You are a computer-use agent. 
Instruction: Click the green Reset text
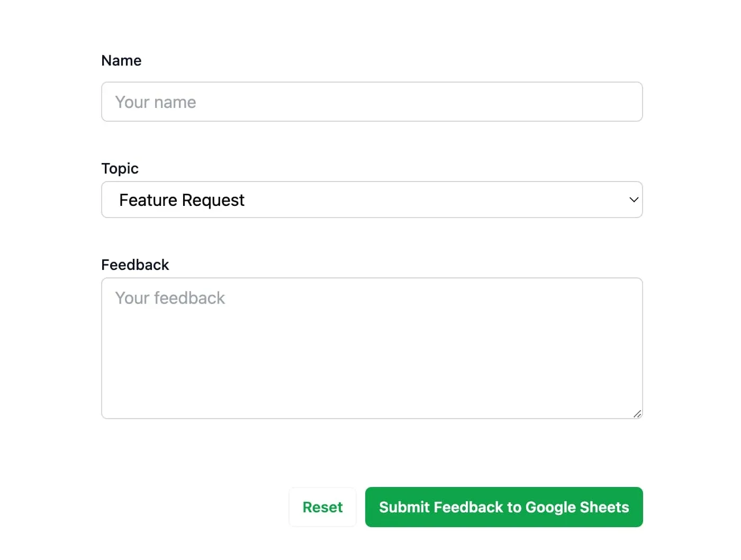coord(322,507)
